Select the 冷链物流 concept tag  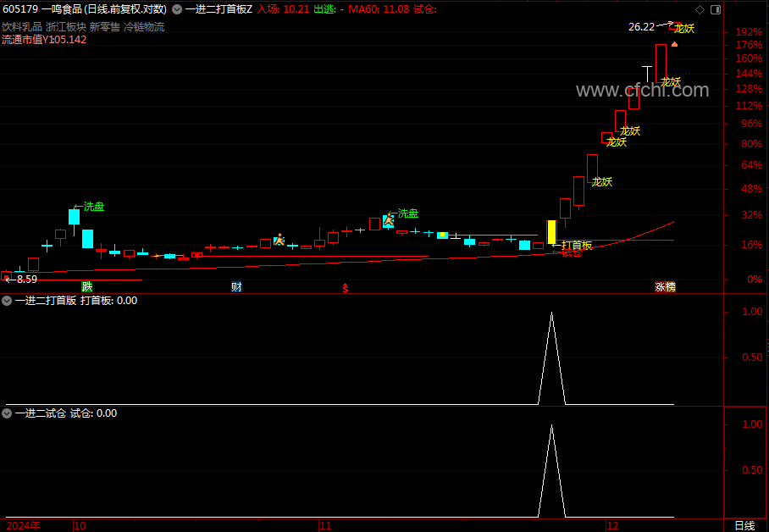pyautogui.click(x=144, y=27)
